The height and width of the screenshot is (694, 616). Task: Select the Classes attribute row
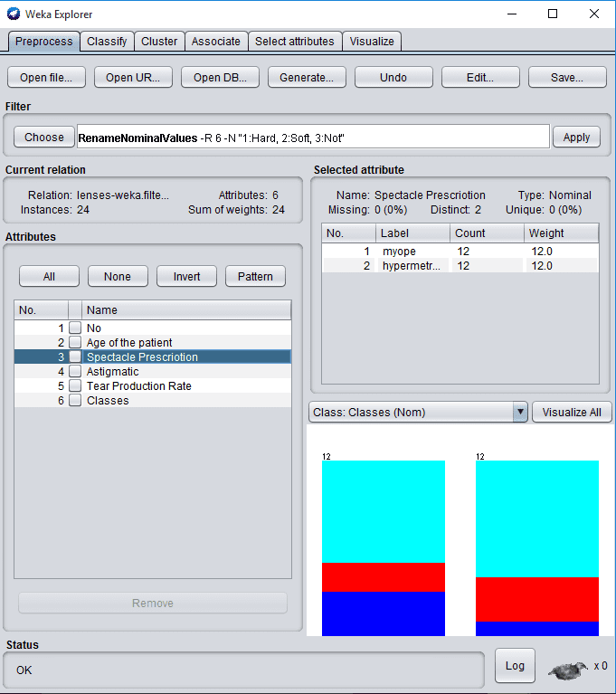pos(153,400)
